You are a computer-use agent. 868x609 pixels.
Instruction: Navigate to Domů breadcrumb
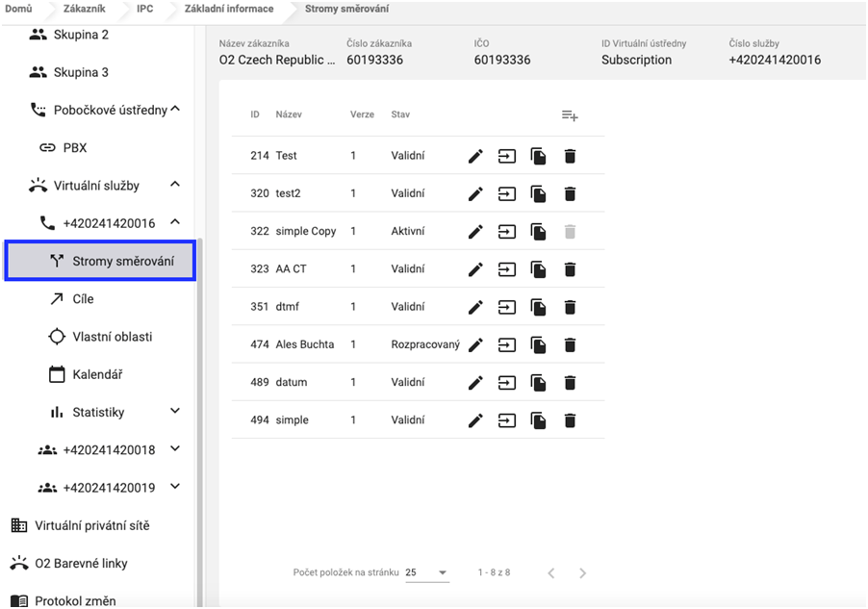(19, 9)
